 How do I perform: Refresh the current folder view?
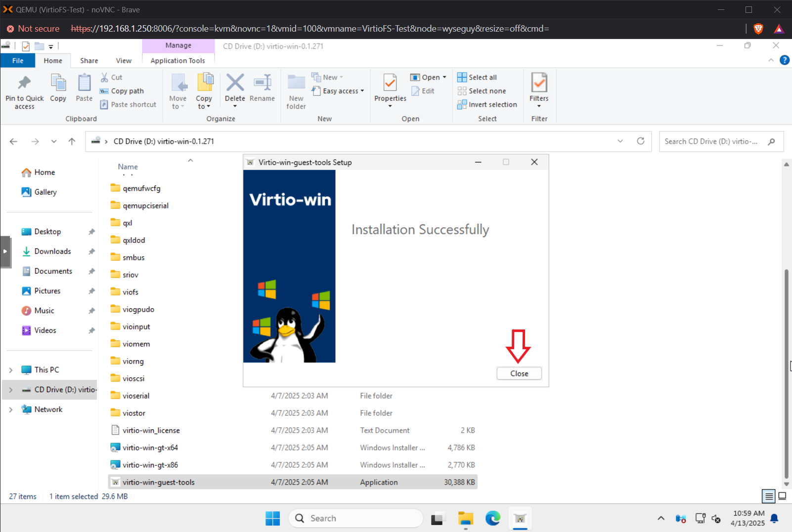[641, 141]
